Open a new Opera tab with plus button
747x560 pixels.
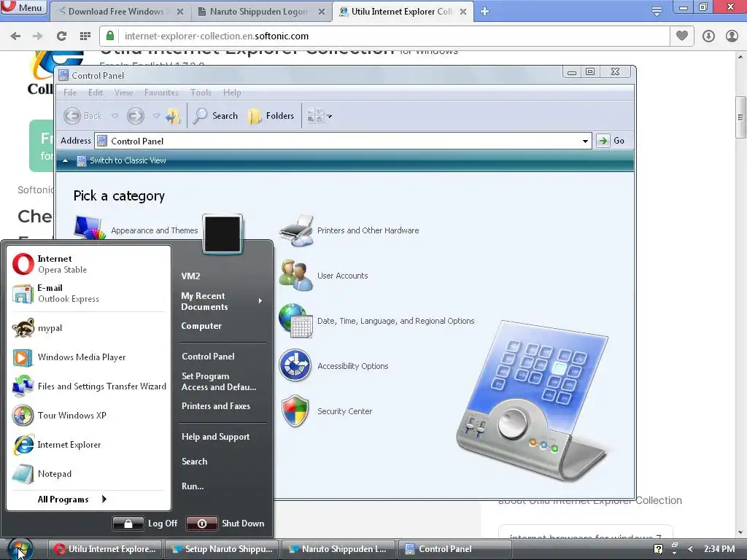(484, 12)
